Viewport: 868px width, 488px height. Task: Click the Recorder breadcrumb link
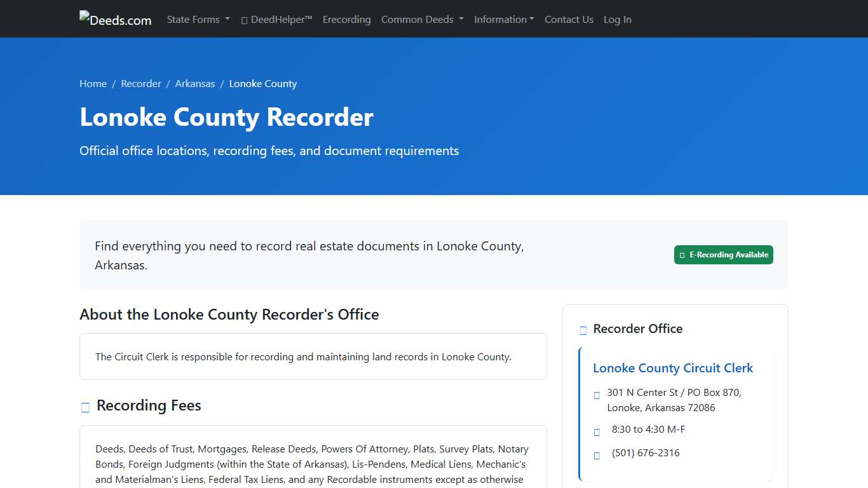141,83
